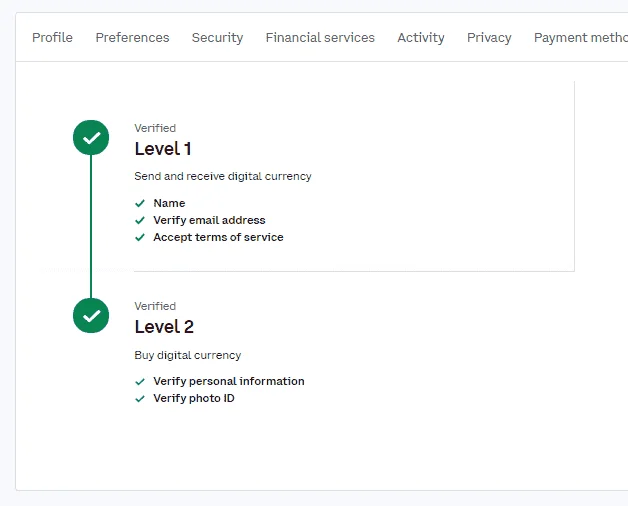Click the checkmark beside Verify photo ID
The height and width of the screenshot is (506, 628).
[x=140, y=399]
